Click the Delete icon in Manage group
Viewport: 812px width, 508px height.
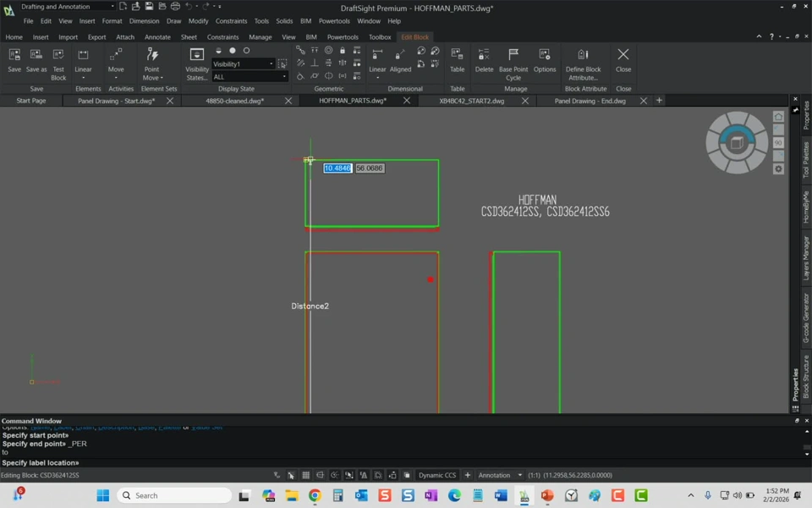484,62
